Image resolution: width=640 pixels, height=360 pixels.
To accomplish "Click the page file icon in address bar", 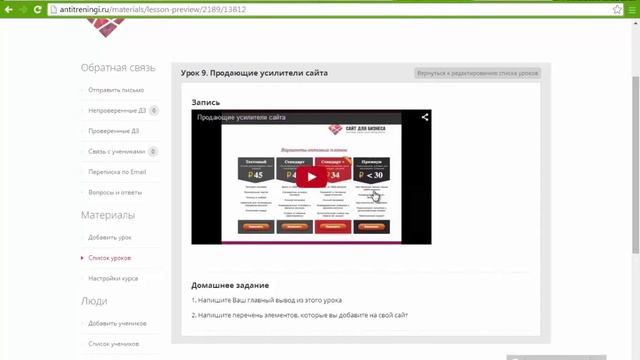I will pos(53,9).
